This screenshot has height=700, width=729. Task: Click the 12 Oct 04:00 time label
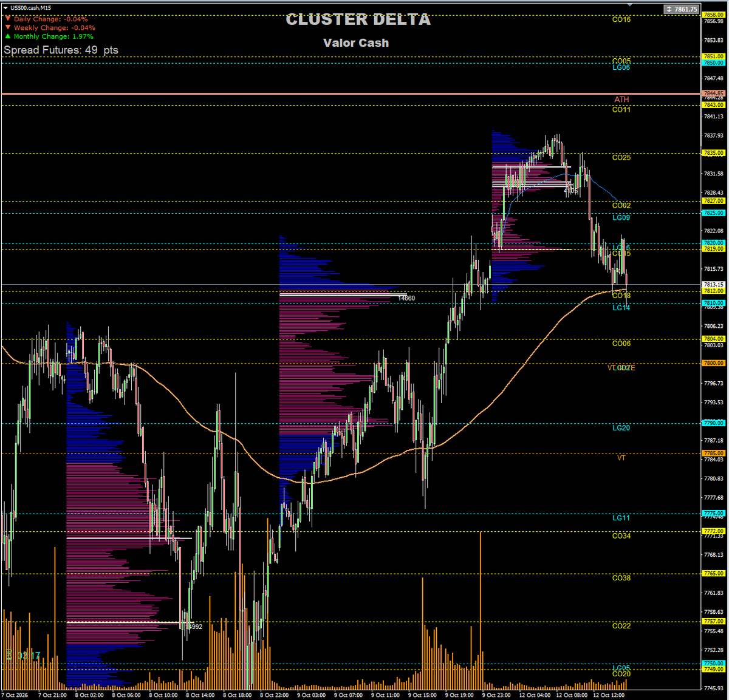(x=536, y=695)
